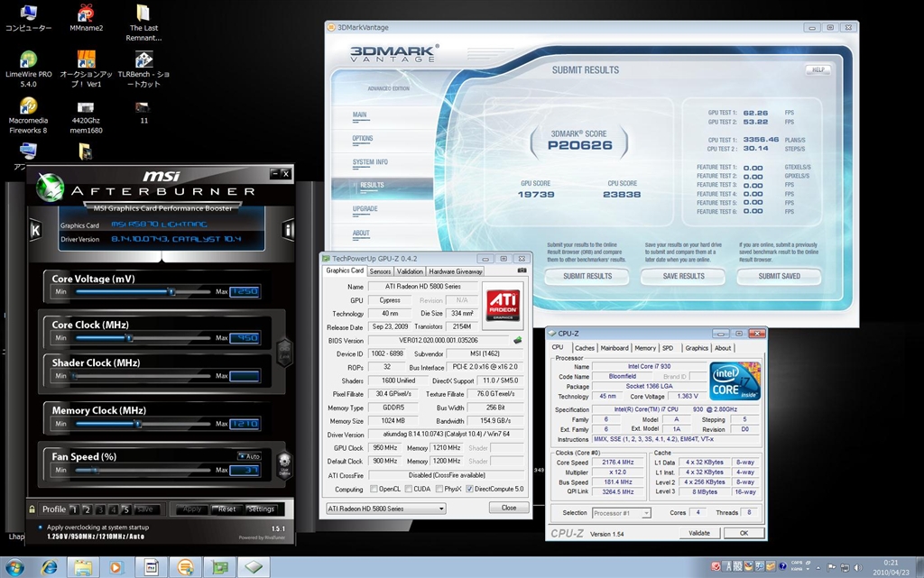Click the SUBMIT RESULTS button
924x578 pixels.
(x=587, y=276)
